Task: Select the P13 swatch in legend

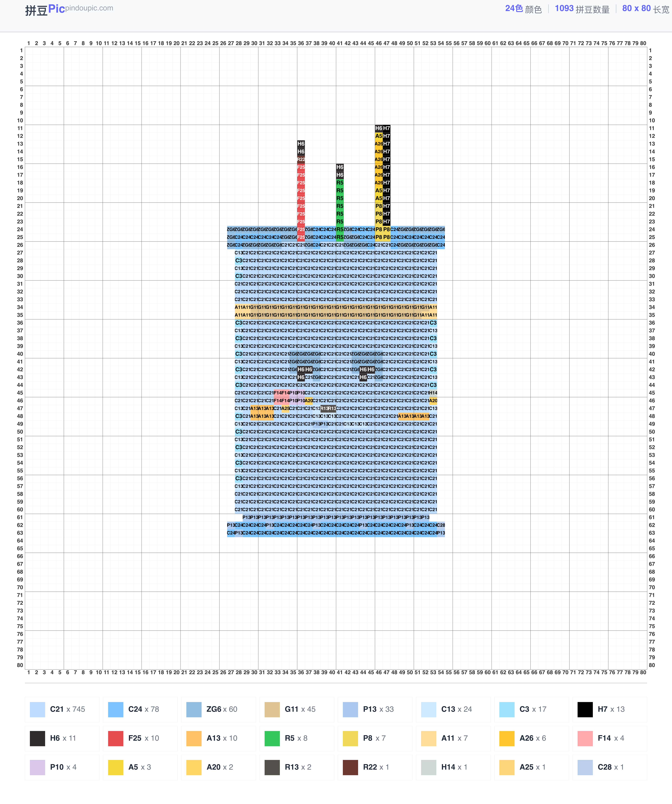Action: pos(350,709)
